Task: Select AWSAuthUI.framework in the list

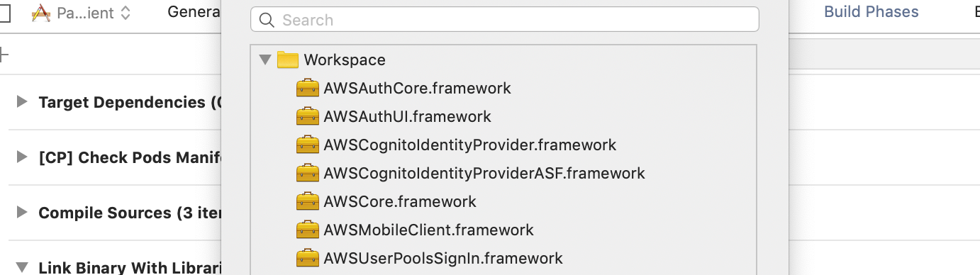Action: [407, 117]
